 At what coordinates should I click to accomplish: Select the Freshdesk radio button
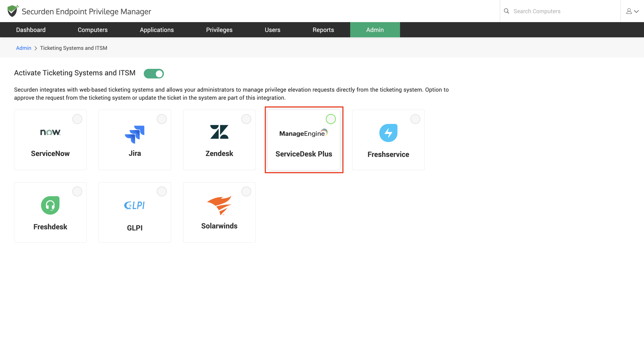[77, 191]
